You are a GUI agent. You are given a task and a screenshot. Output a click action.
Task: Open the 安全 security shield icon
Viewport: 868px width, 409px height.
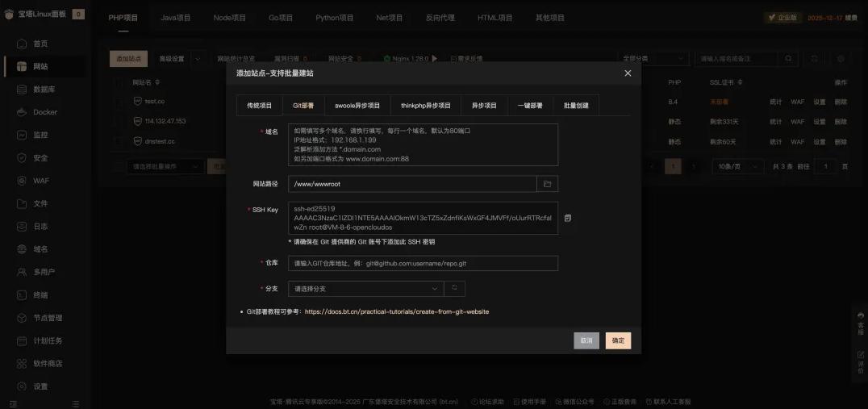[22, 158]
